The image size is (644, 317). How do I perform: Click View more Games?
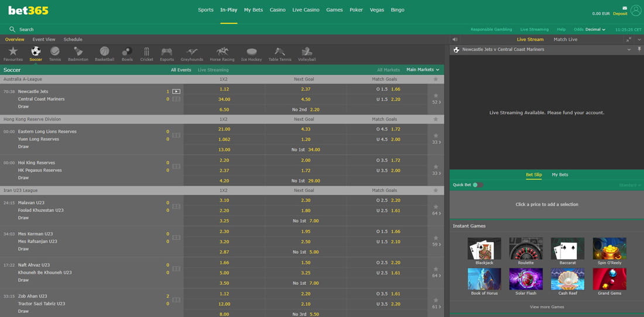(x=547, y=306)
